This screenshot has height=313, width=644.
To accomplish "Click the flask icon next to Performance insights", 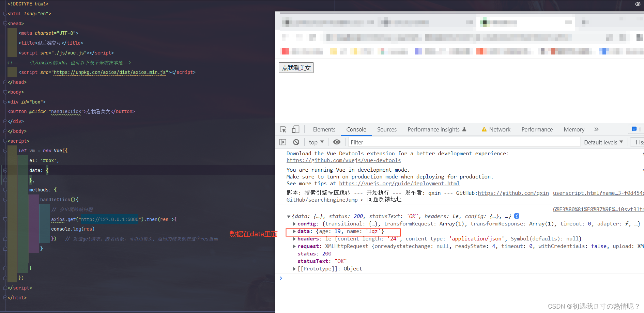I will (x=464, y=129).
